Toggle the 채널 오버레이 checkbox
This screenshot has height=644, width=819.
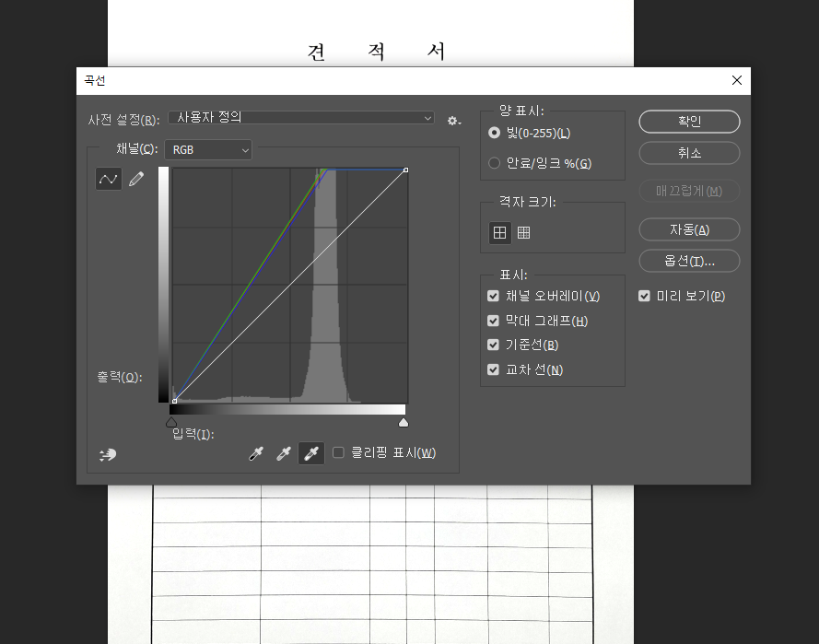(493, 296)
